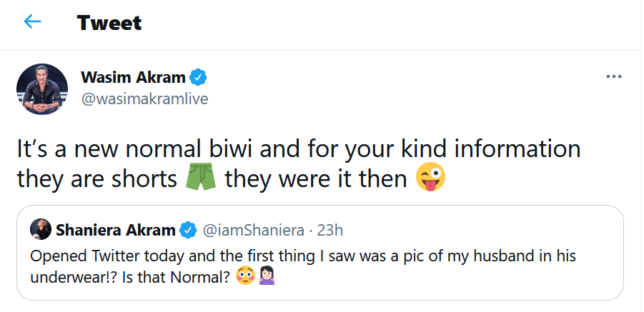Open the more options ellipsis menu

613,77
